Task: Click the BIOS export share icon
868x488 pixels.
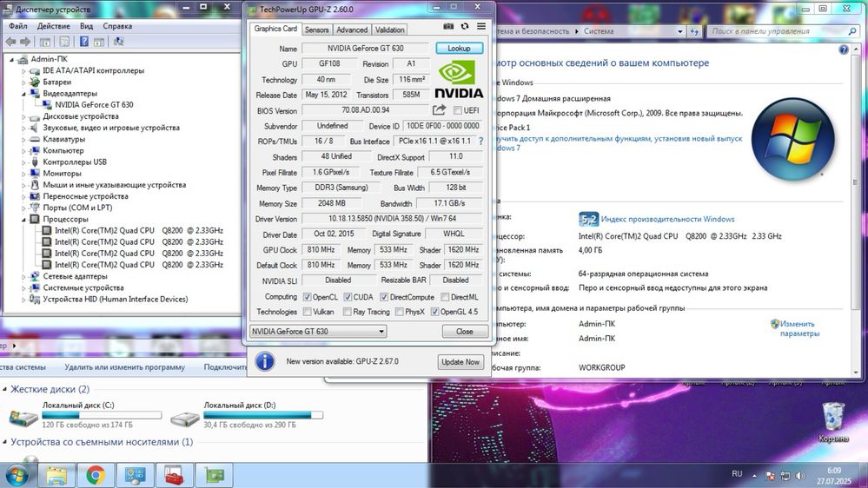Action: coord(439,110)
